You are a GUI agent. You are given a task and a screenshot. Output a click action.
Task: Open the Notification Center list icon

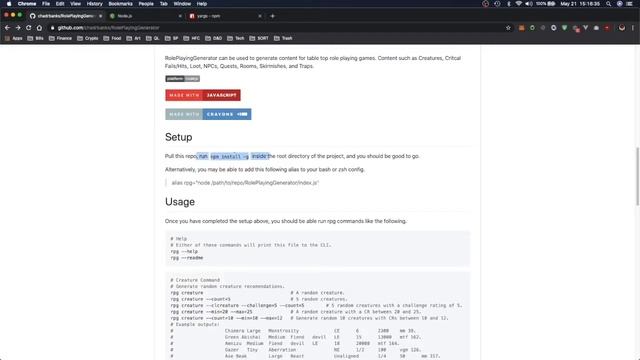pyautogui.click(x=630, y=4)
